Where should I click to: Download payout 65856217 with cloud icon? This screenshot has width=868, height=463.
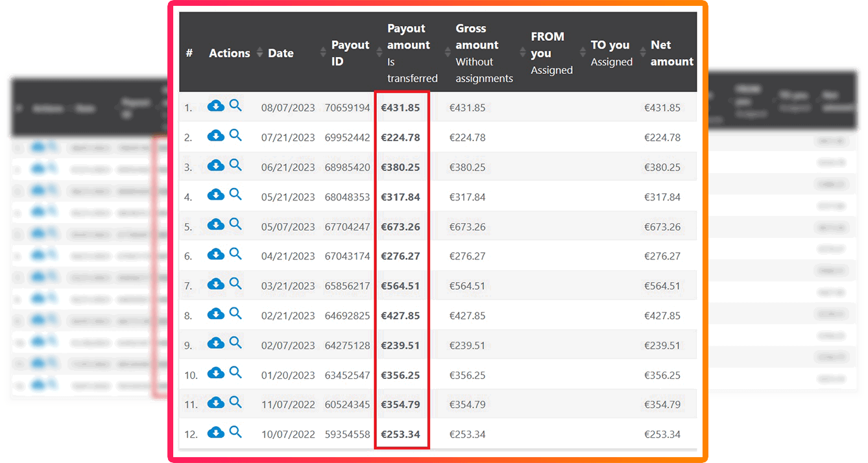(215, 285)
